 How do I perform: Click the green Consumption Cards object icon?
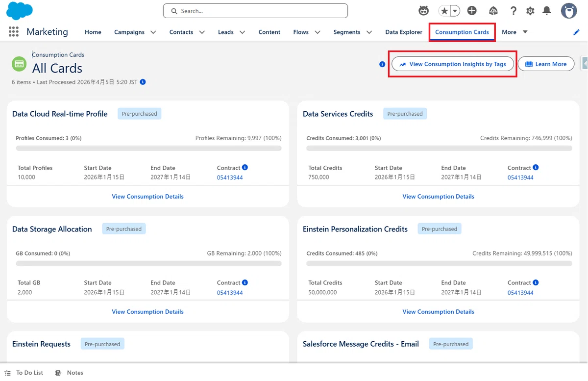[x=19, y=64]
